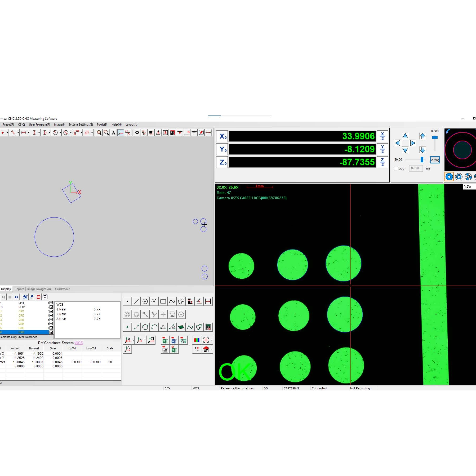Image resolution: width=476 pixels, height=476 pixels.
Task: Choose the green plane measurement element
Action: pos(181,327)
